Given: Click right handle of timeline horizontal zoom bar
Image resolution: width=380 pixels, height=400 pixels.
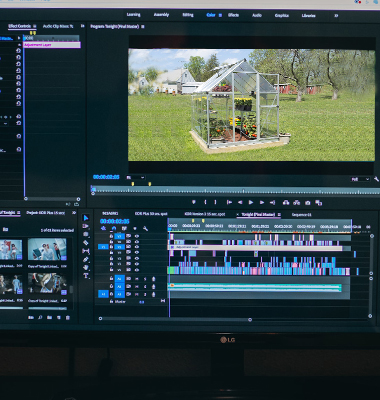Looking at the screenshot, I should (x=250, y=320).
